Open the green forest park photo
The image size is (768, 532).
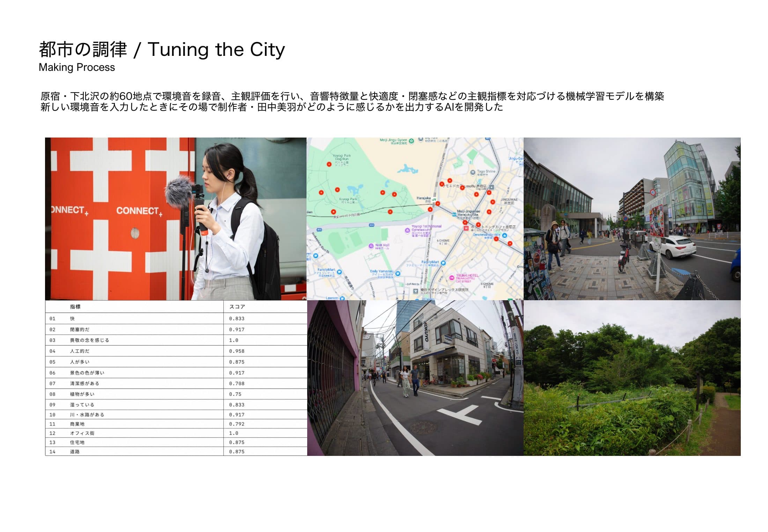click(632, 378)
